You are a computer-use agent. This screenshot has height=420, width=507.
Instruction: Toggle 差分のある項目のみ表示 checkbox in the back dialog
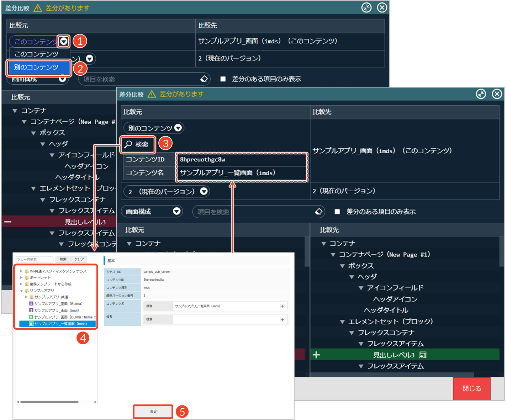click(223, 79)
